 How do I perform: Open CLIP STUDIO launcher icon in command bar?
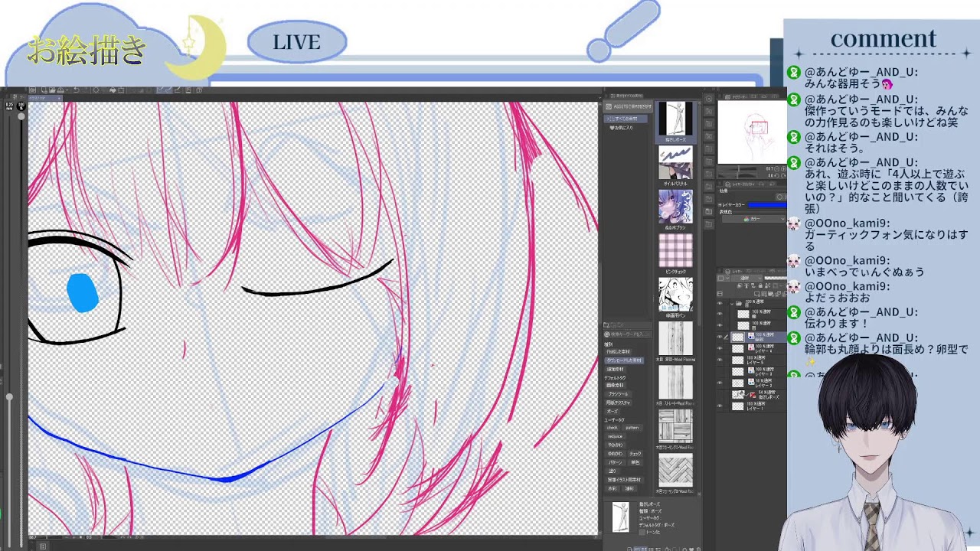pyautogui.click(x=32, y=90)
